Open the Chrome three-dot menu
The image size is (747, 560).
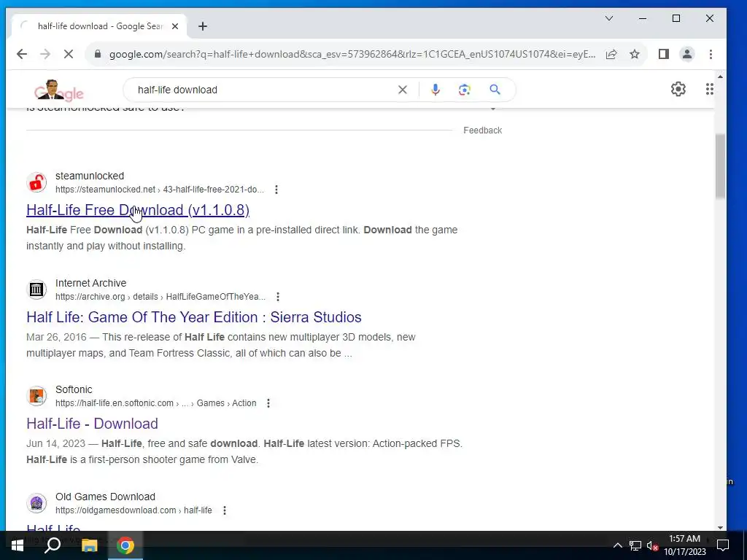coord(711,54)
